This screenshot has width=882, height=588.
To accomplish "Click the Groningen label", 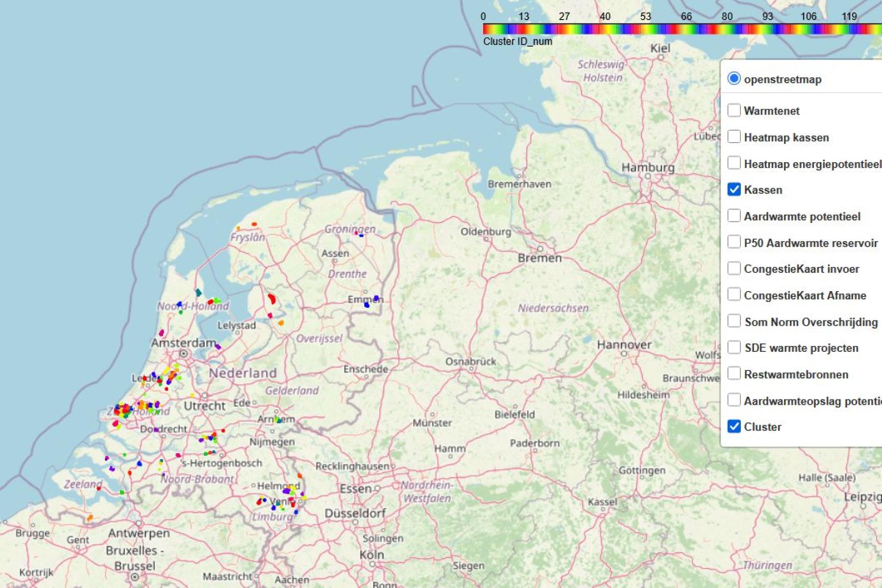I will point(350,229).
